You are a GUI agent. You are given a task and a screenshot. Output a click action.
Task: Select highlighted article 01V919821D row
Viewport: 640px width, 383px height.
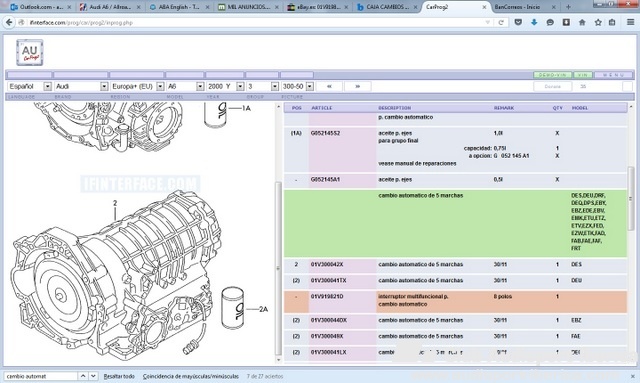pyautogui.click(x=455, y=301)
